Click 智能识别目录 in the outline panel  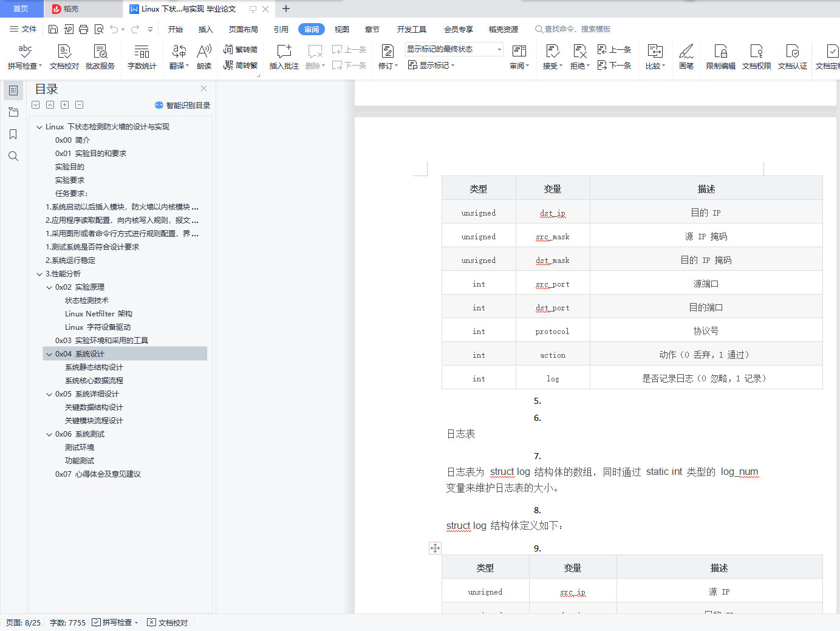point(183,105)
